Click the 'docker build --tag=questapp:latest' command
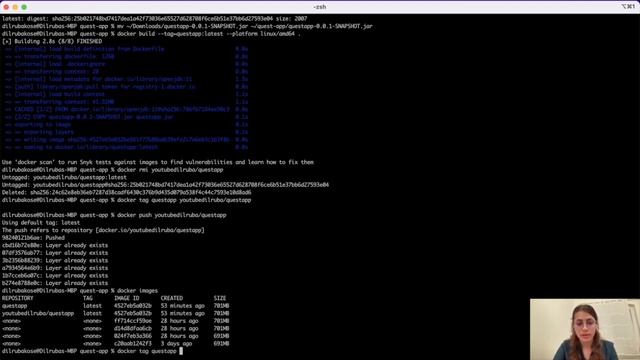 click(209, 34)
